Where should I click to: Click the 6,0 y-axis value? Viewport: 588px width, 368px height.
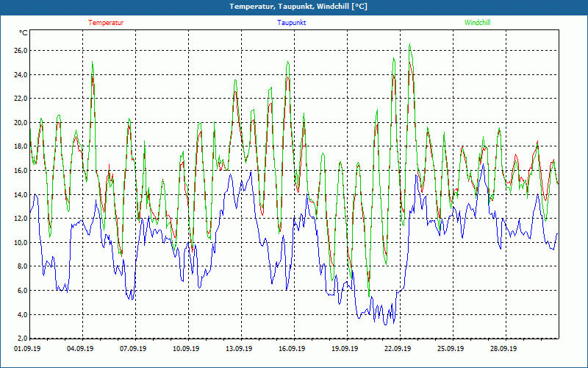[x=23, y=290]
